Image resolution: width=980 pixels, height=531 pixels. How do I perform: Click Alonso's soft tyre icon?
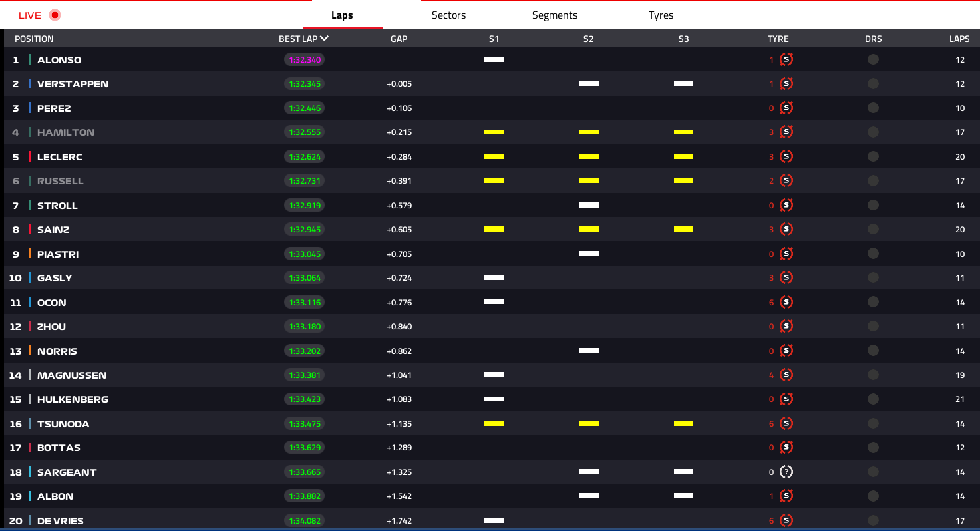coord(786,59)
